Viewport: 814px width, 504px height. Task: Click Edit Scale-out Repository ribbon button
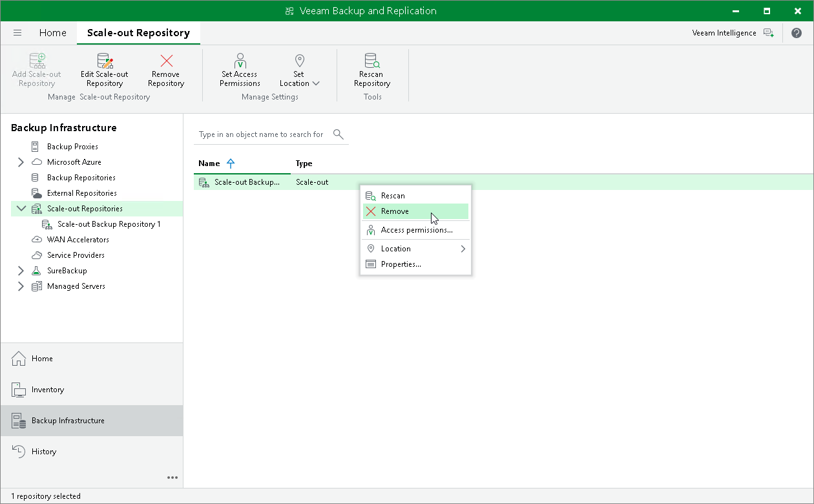tap(104, 70)
